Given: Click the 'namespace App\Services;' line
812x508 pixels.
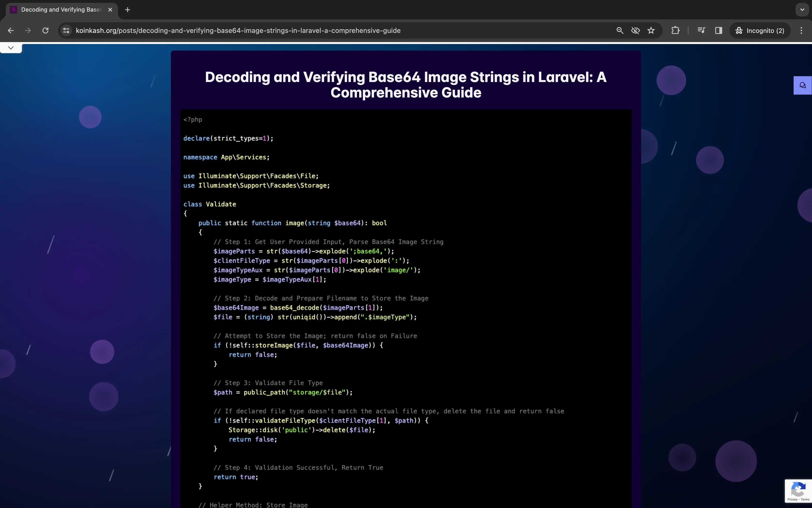Looking at the screenshot, I should click(x=226, y=157).
